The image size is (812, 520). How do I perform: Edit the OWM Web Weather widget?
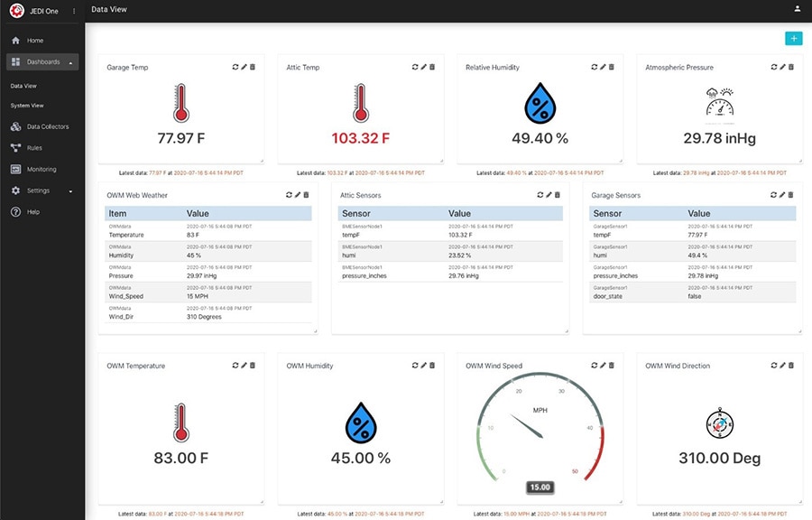coord(299,194)
